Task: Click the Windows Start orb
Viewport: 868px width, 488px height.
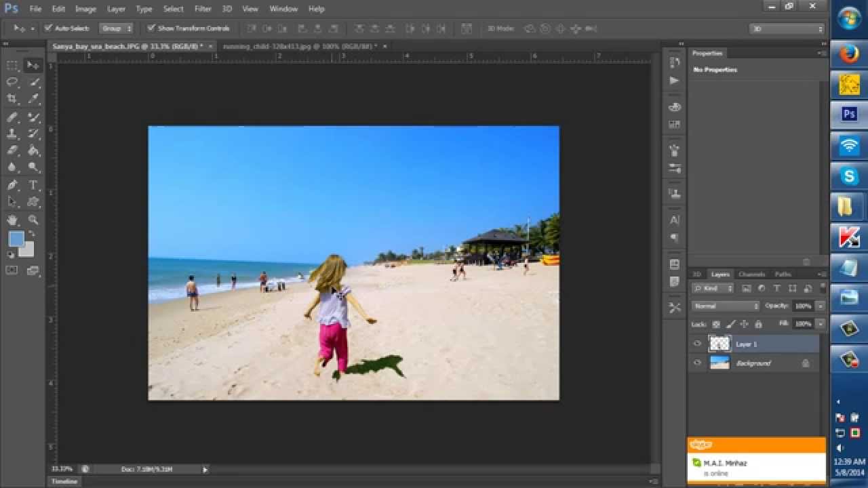Action: tap(849, 18)
